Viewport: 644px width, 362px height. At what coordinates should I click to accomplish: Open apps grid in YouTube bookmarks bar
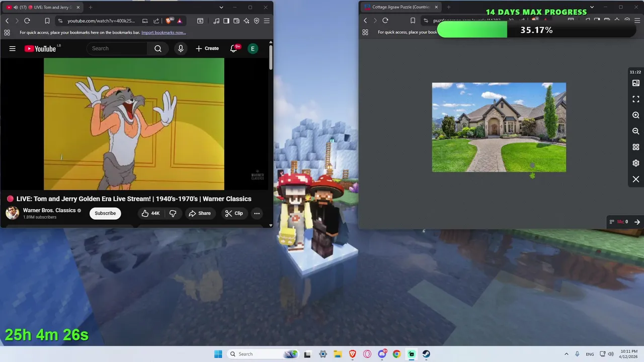coord(7,32)
